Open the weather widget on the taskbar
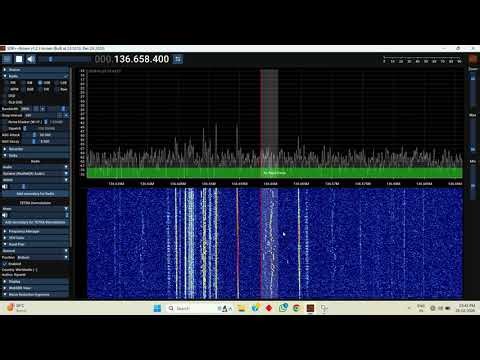This screenshot has height=360, width=480. [x=16, y=308]
